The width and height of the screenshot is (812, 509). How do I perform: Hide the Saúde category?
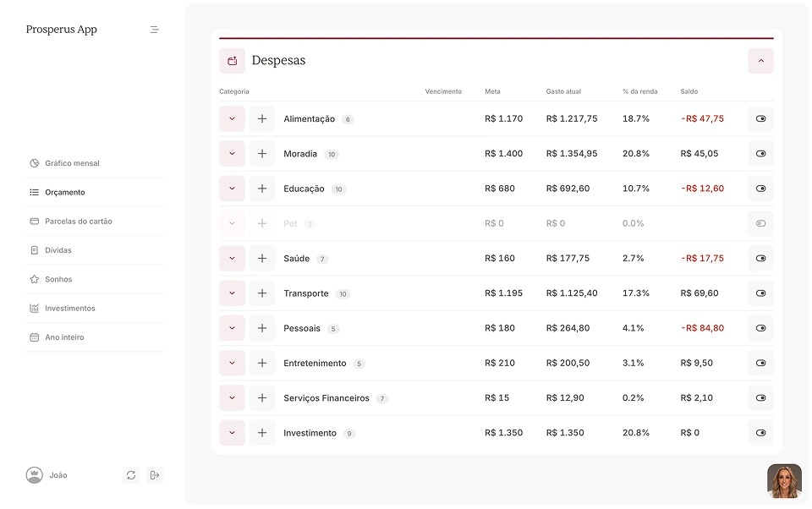[760, 259]
